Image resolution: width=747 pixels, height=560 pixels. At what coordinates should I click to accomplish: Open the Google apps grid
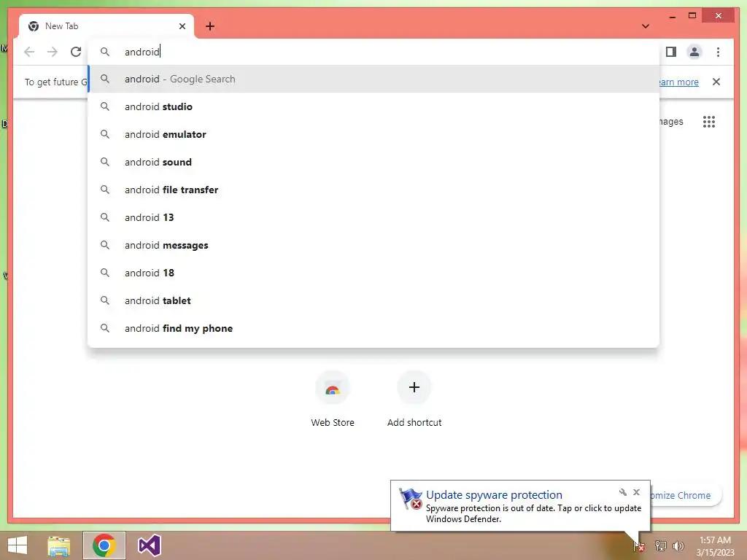pos(709,122)
